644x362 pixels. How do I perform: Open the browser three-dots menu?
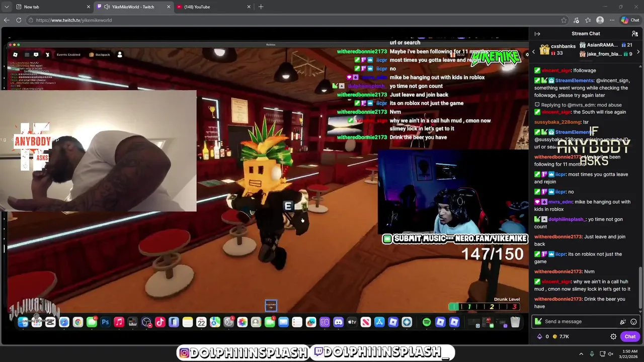pos(612,20)
